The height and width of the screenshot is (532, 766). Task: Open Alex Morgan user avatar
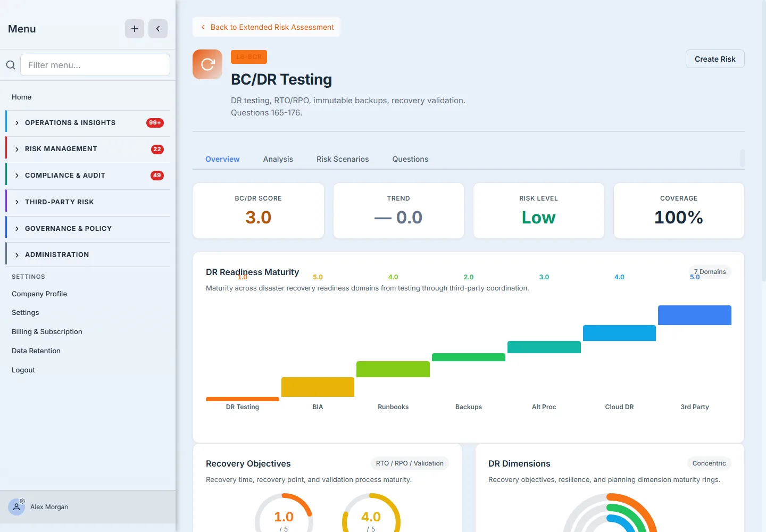click(16, 507)
